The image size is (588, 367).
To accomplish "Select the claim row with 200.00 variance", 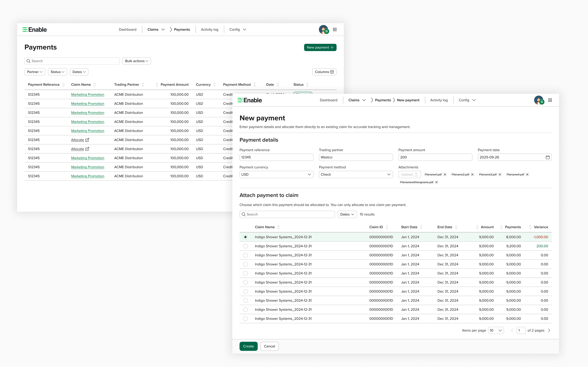I will 245,246.
